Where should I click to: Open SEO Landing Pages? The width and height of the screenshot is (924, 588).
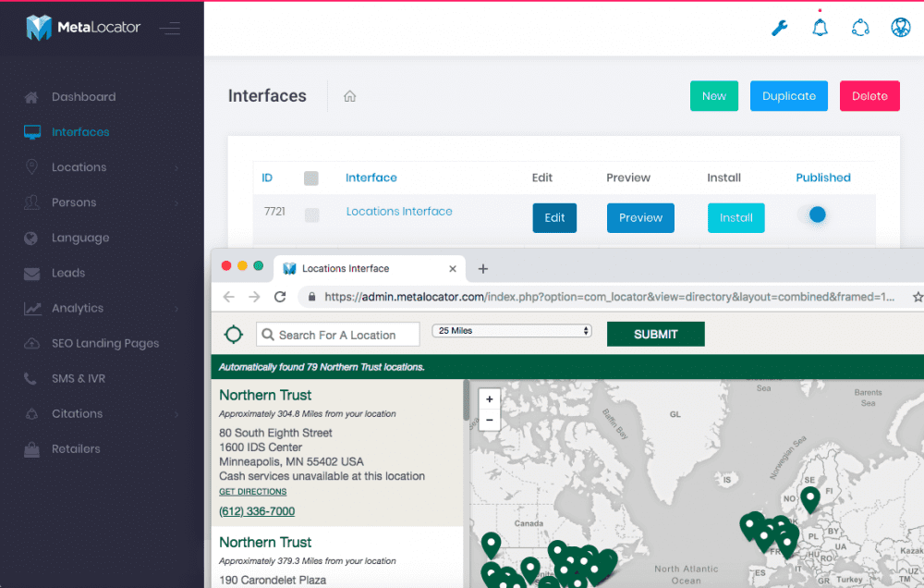[x=105, y=344]
